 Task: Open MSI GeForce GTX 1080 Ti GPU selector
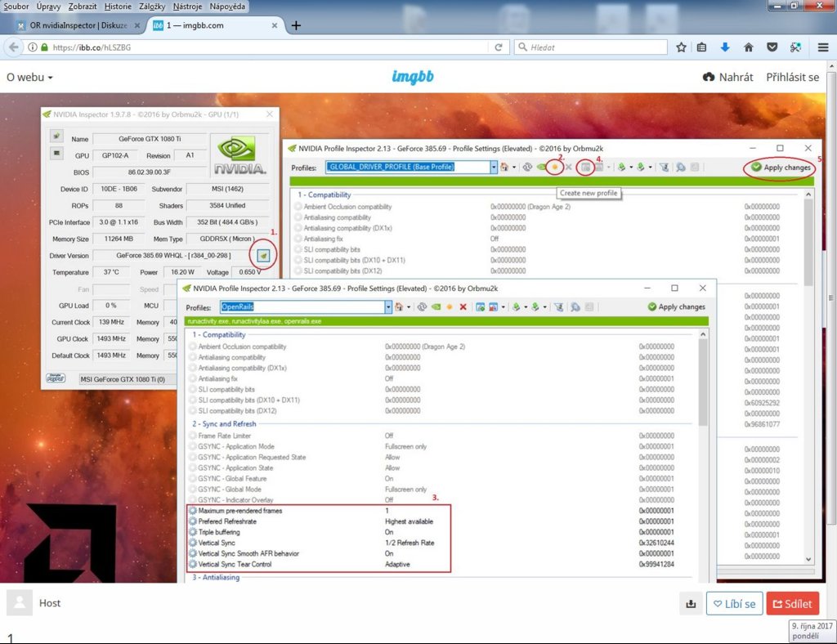pos(127,379)
